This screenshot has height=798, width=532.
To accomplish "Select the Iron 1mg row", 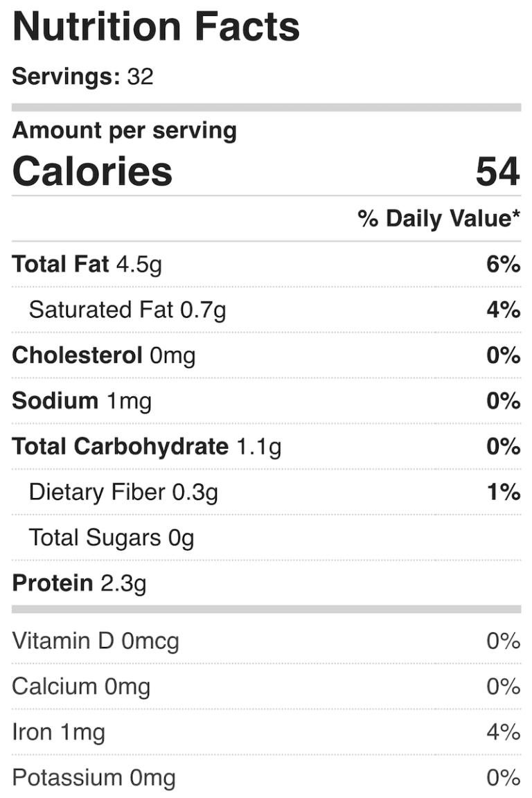I will pyautogui.click(x=59, y=732).
